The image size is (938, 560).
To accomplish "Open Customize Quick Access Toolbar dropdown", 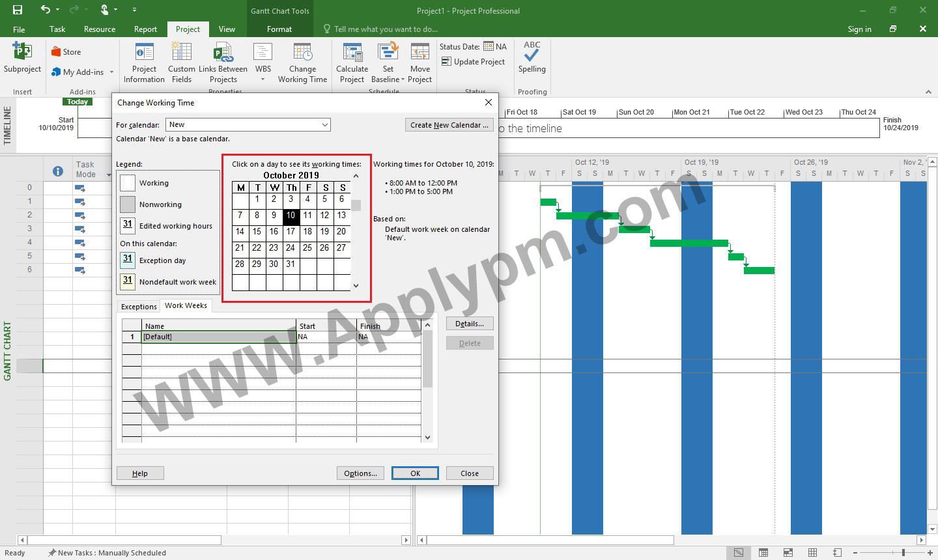I will coord(134,10).
